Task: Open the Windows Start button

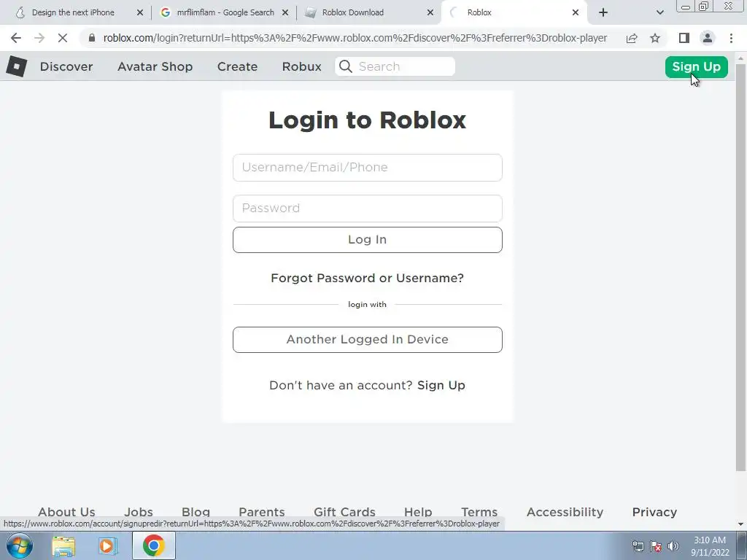Action: point(20,545)
